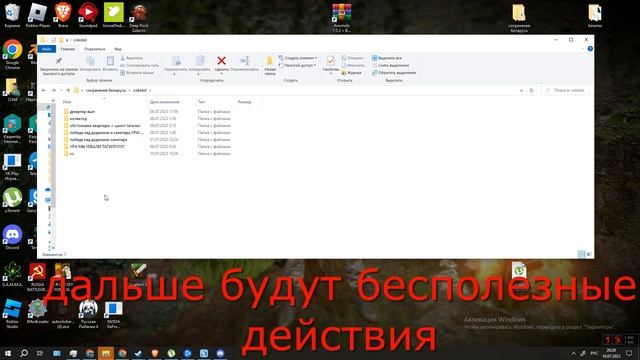Expand hidden system tray icons chevron
The height and width of the screenshot is (360, 640).
click(573, 353)
